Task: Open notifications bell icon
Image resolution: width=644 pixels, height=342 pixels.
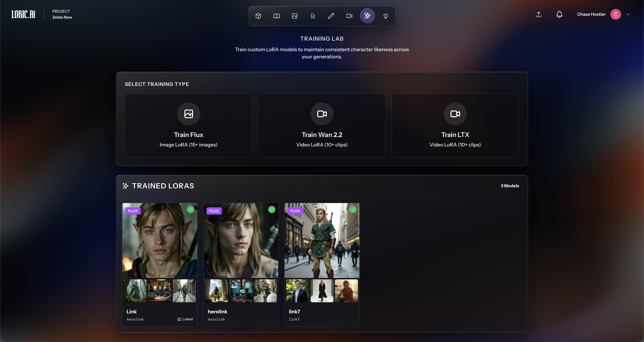Action: (x=559, y=14)
